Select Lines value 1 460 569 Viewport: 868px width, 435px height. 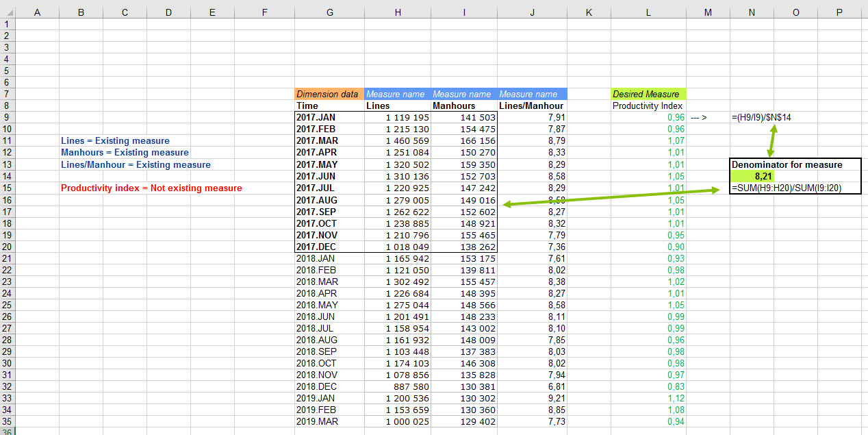point(397,140)
